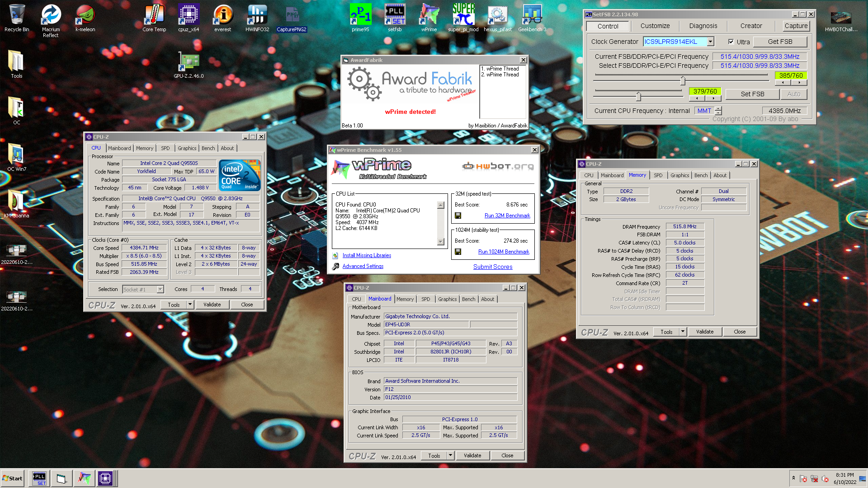Image resolution: width=868 pixels, height=488 pixels.
Task: Click the Get FSB button
Action: coord(780,42)
